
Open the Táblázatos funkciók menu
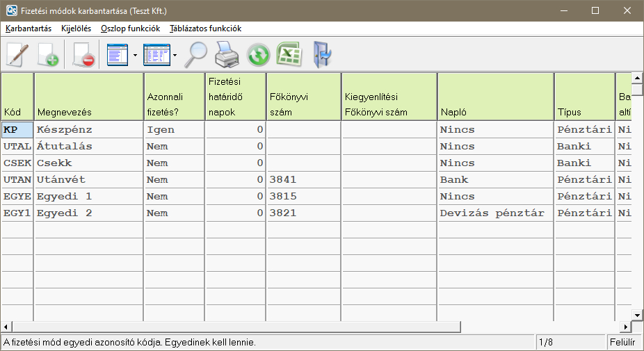tap(205, 28)
